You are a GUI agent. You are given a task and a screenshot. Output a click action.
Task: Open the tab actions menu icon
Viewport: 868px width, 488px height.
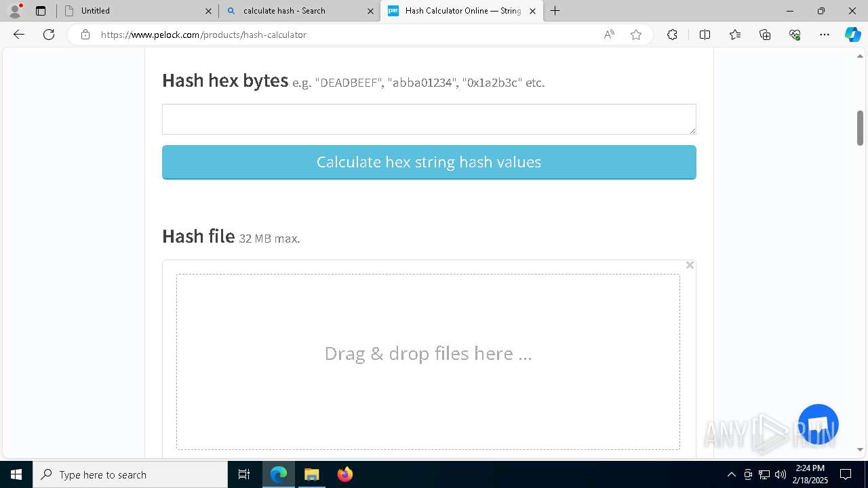coord(41,11)
